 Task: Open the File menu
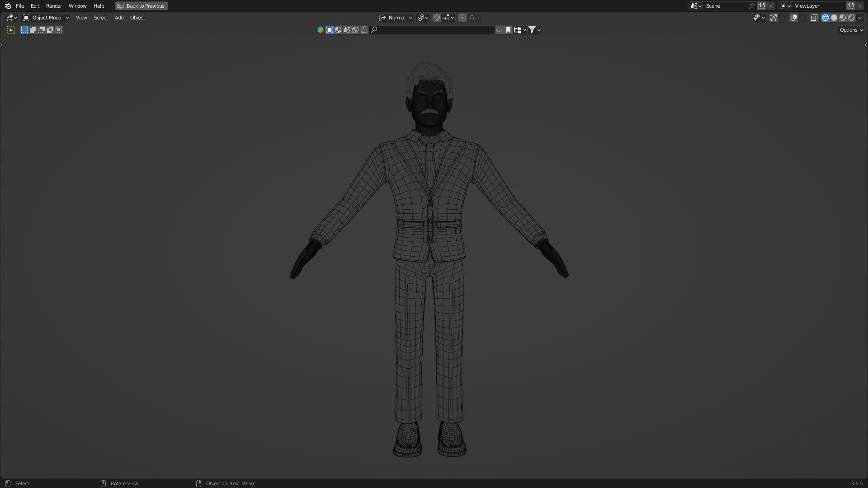click(20, 6)
